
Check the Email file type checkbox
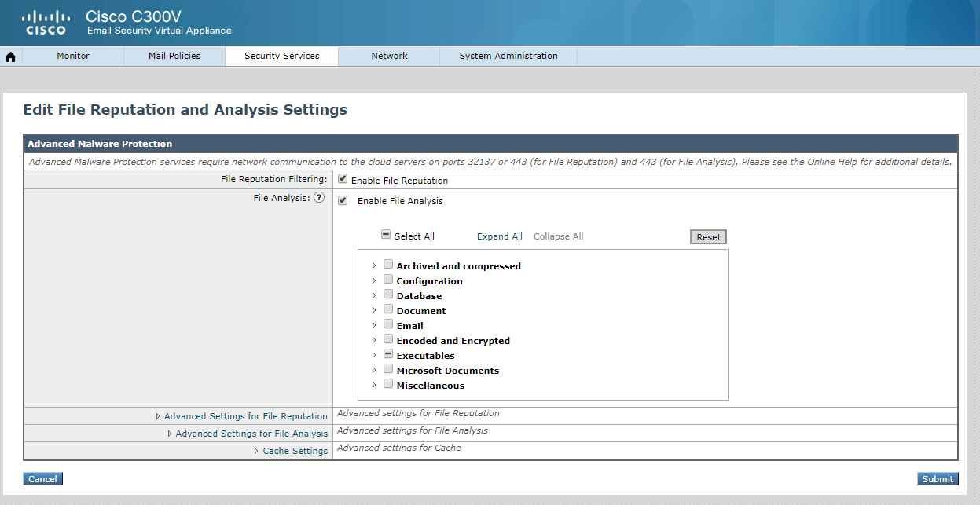pyautogui.click(x=388, y=325)
